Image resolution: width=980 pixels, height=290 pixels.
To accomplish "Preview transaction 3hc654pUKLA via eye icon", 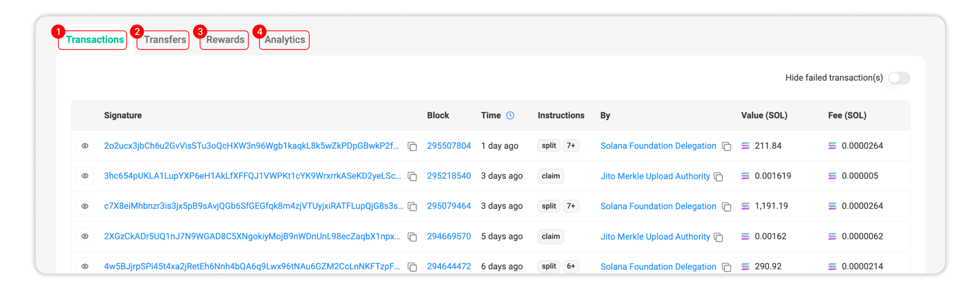I will (x=85, y=176).
